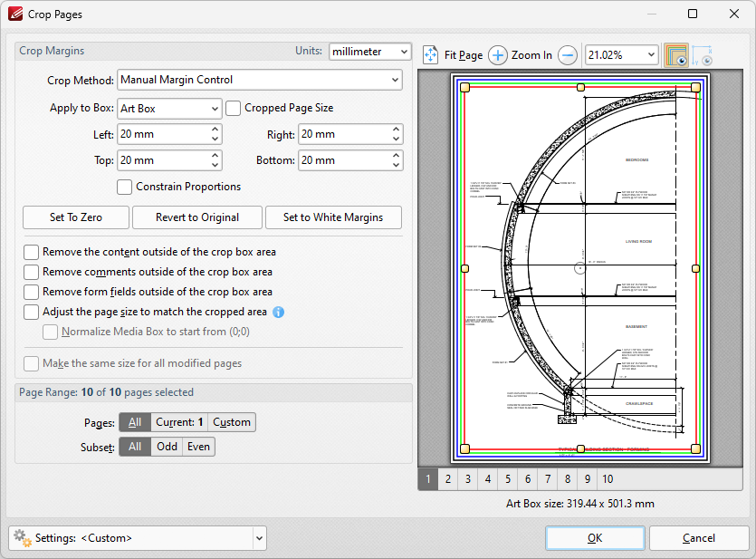Select middle-right crop handle in preview

[695, 268]
